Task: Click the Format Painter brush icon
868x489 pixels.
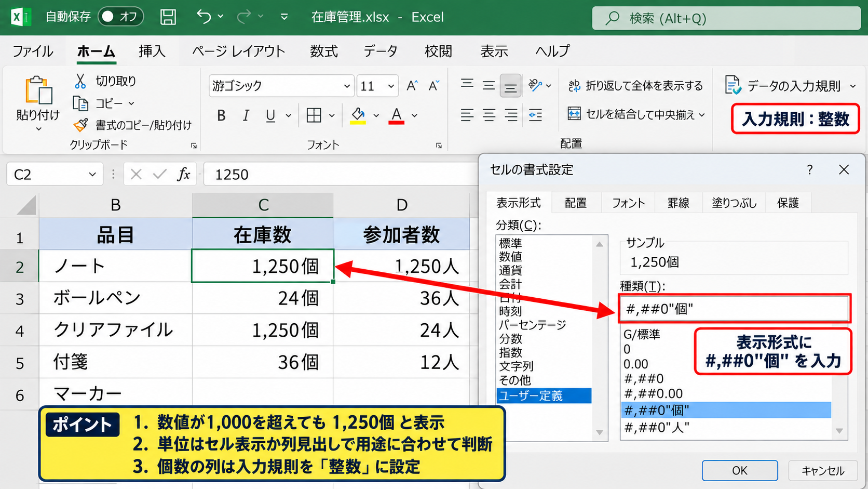Action: pyautogui.click(x=80, y=125)
